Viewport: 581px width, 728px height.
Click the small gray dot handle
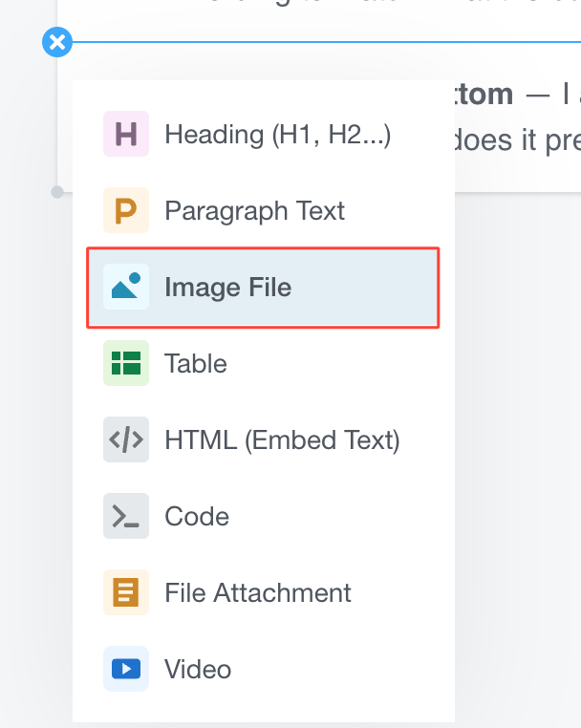pyautogui.click(x=57, y=192)
